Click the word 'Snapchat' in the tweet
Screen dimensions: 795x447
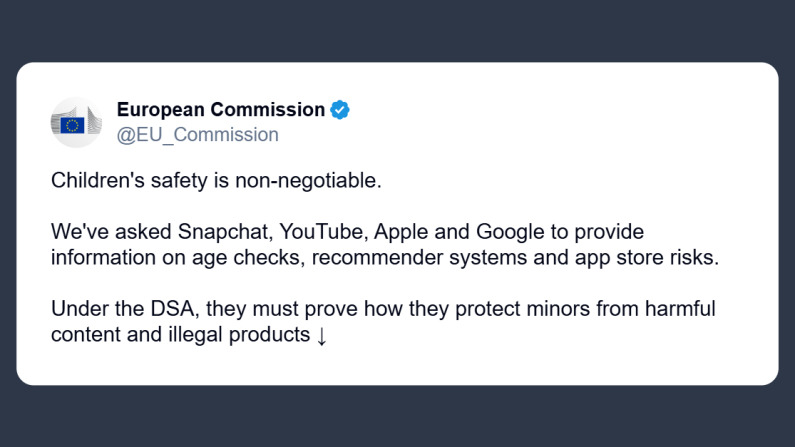224,232
